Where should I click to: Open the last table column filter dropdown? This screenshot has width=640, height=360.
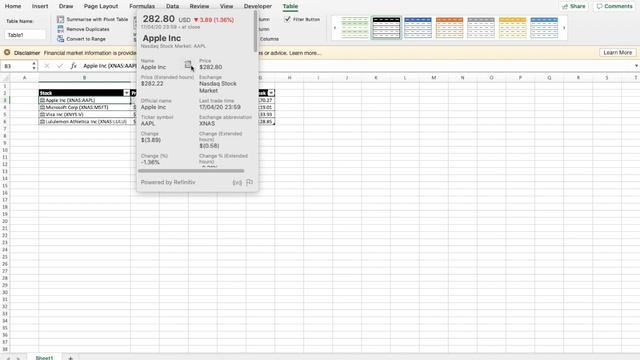[x=271, y=93]
